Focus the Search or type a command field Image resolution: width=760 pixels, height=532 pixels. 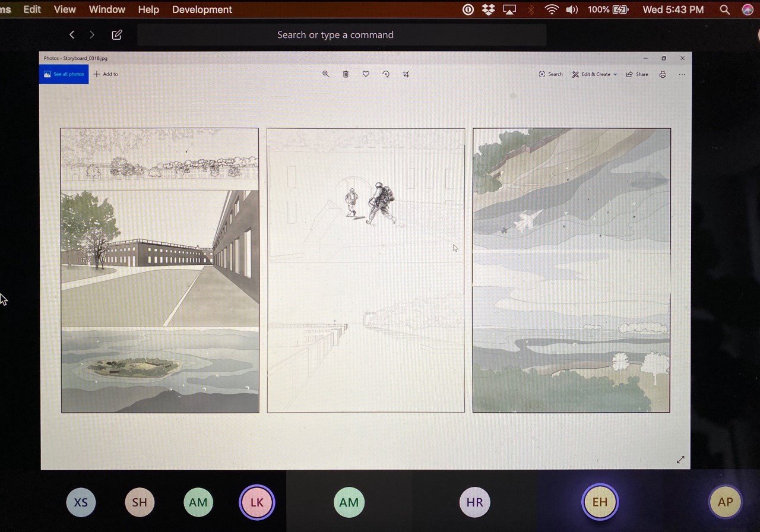click(x=341, y=35)
